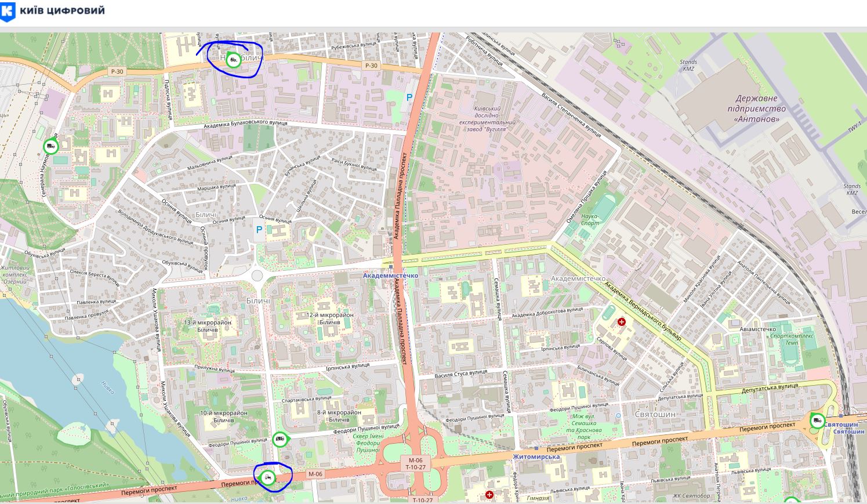The image size is (867, 504).
Task: Select the blue-circled truck marker near Новобіличі
Action: coord(233,60)
